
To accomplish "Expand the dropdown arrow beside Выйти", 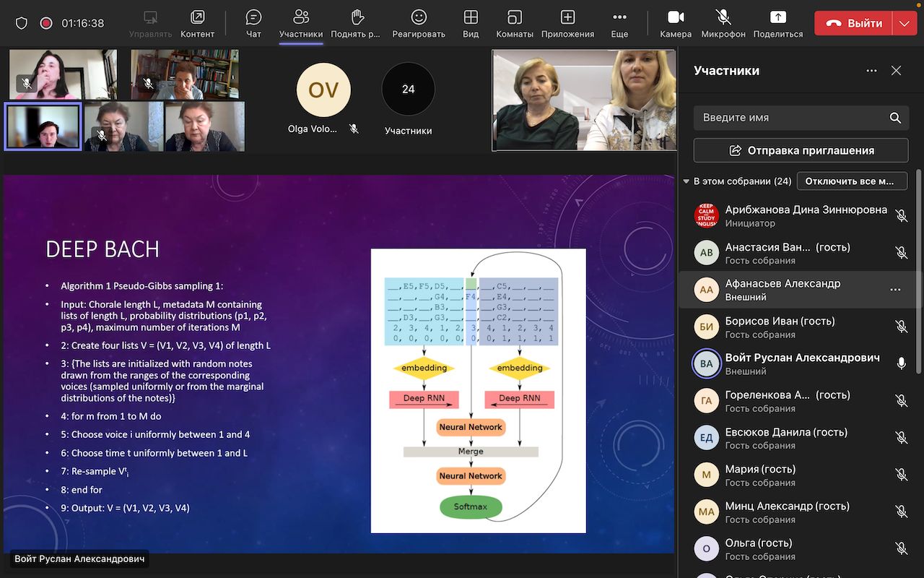I will [x=905, y=23].
